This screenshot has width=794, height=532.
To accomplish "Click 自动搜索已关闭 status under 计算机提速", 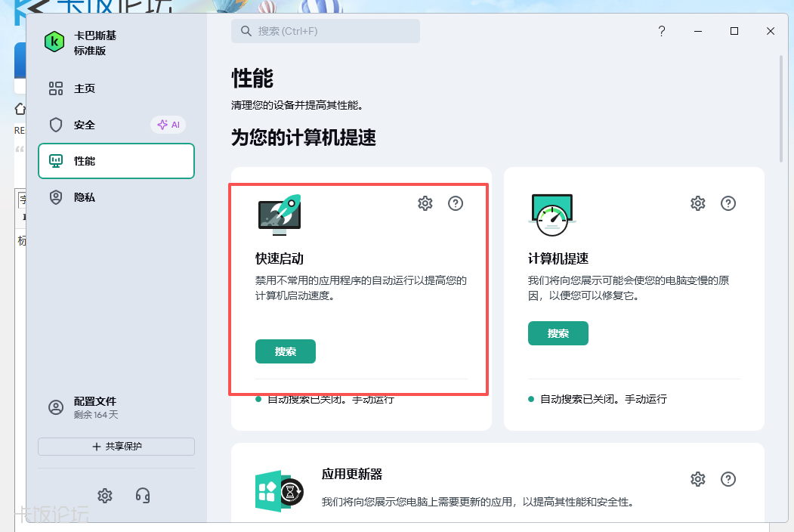I will click(604, 399).
